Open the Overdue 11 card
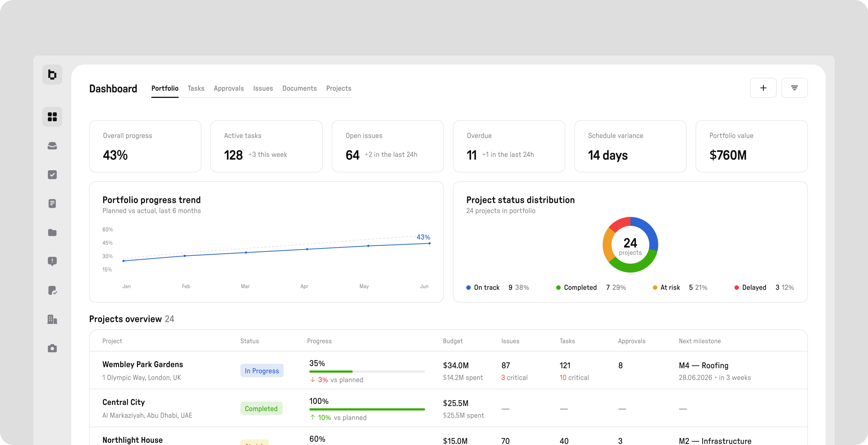This screenshot has width=868, height=445. click(509, 146)
